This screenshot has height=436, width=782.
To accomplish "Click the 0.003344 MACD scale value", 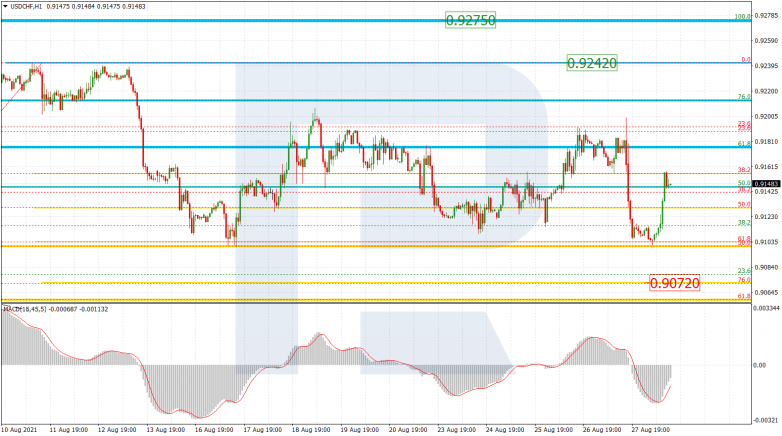I will 766,309.
